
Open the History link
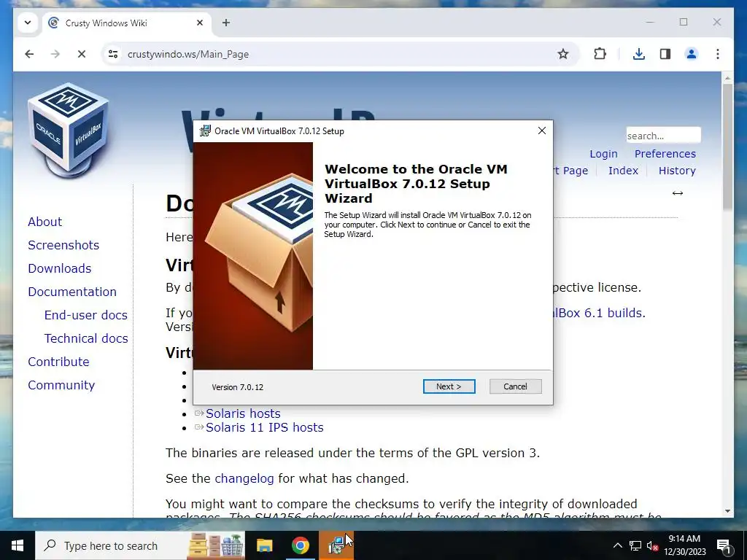677,171
